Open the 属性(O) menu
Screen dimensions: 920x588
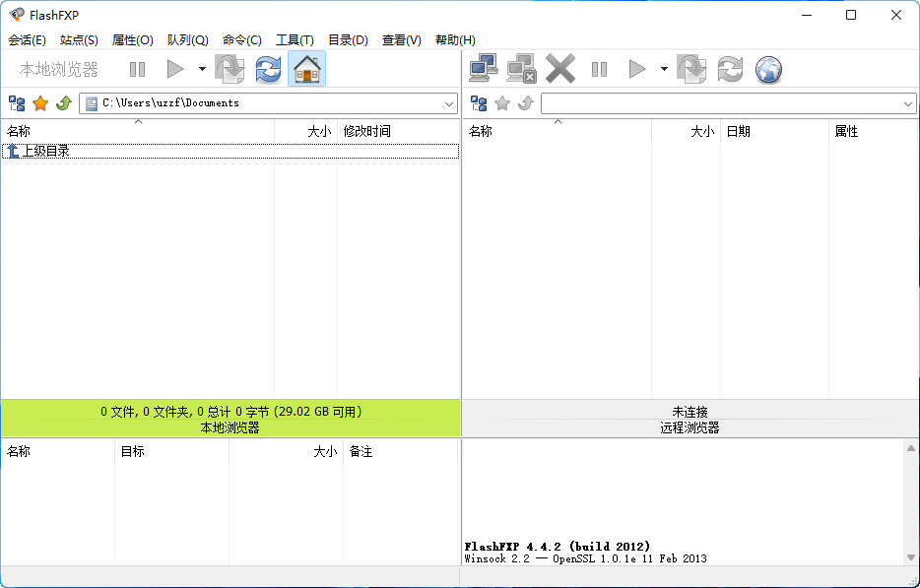click(x=133, y=40)
